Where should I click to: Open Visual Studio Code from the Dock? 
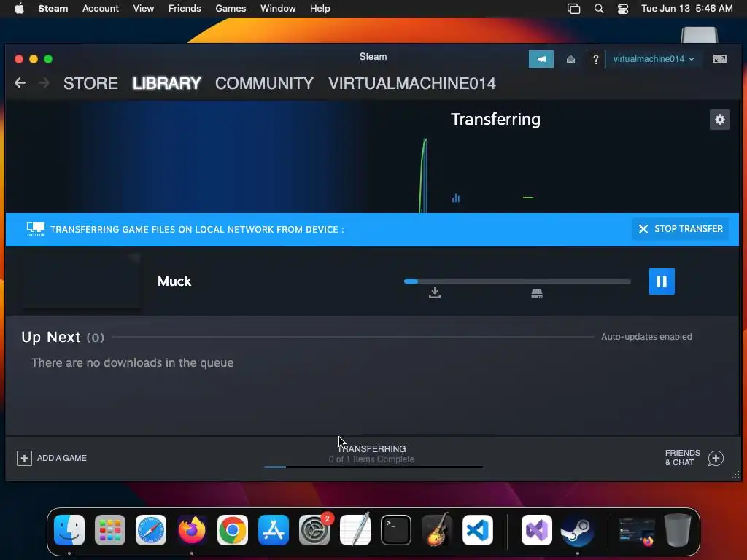(477, 530)
